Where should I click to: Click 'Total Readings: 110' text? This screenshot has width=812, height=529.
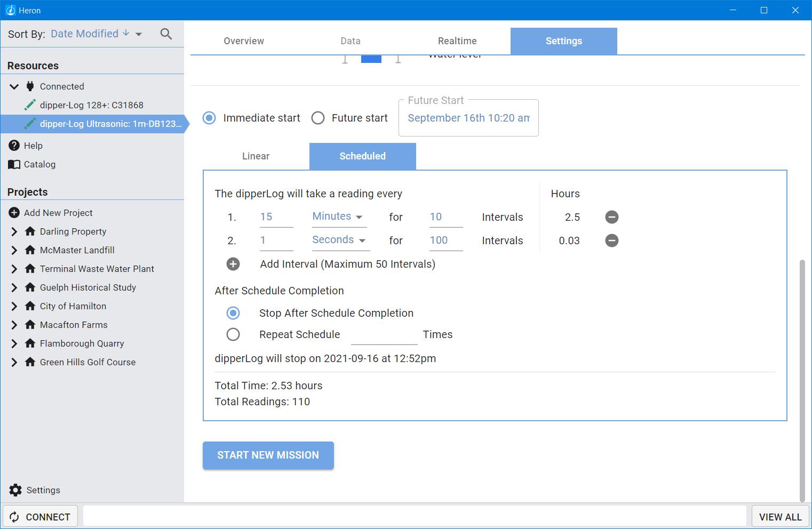click(x=262, y=402)
